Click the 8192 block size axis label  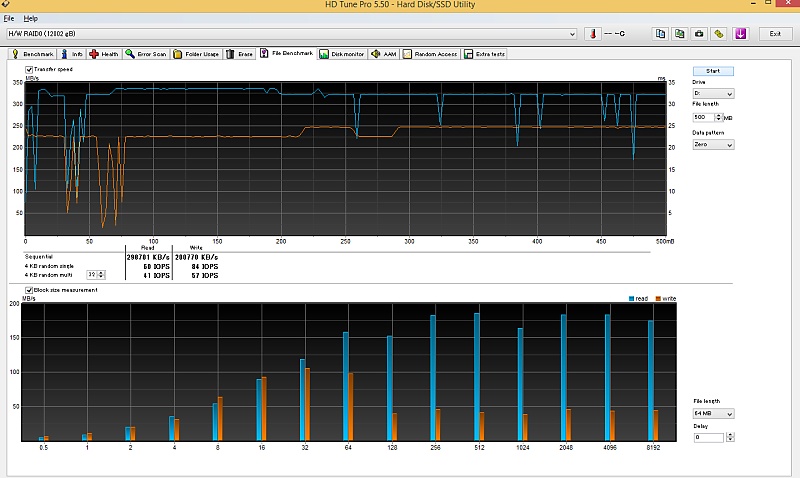click(x=653, y=447)
